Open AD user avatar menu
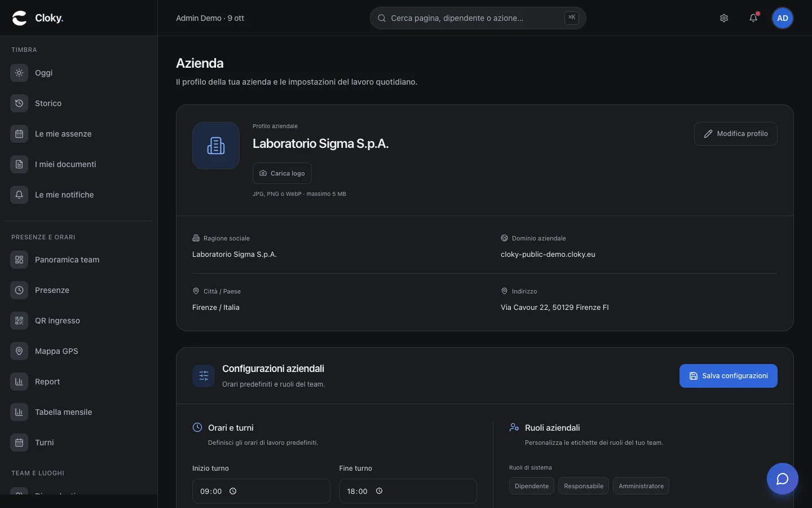Viewport: 812px width, 508px height. coord(783,18)
